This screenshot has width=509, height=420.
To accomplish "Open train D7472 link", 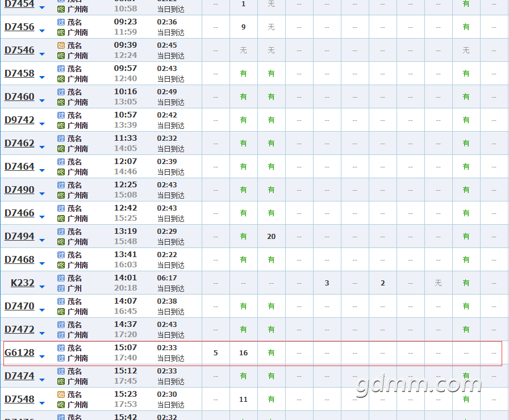I will (x=19, y=330).
